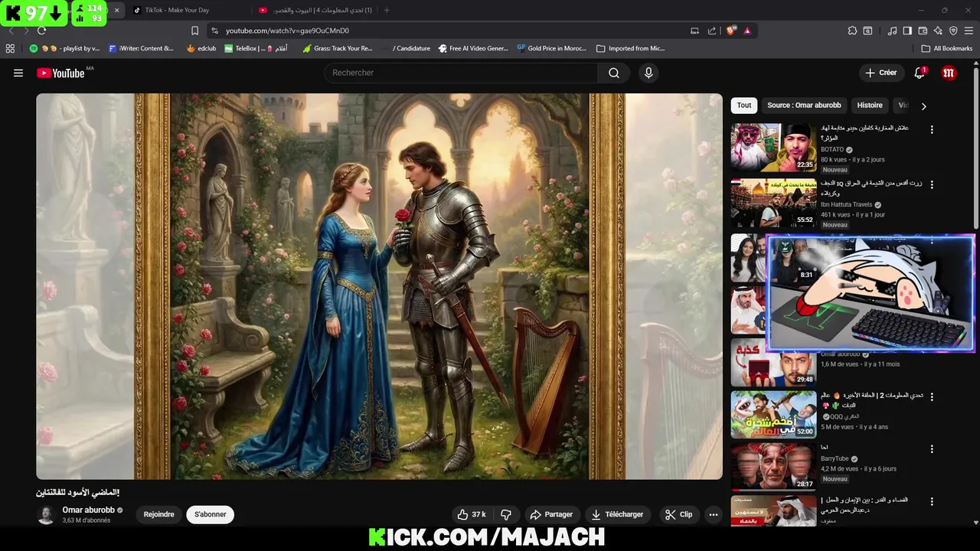Open the browser main menu icon

(x=969, y=31)
